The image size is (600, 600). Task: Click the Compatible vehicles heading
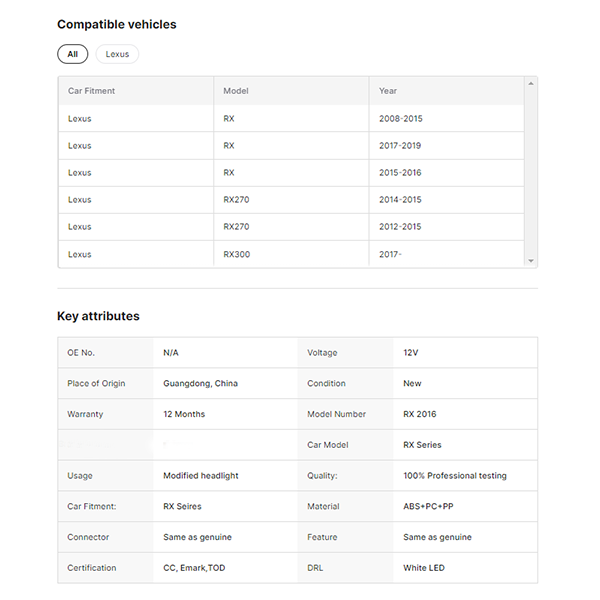coord(116,24)
